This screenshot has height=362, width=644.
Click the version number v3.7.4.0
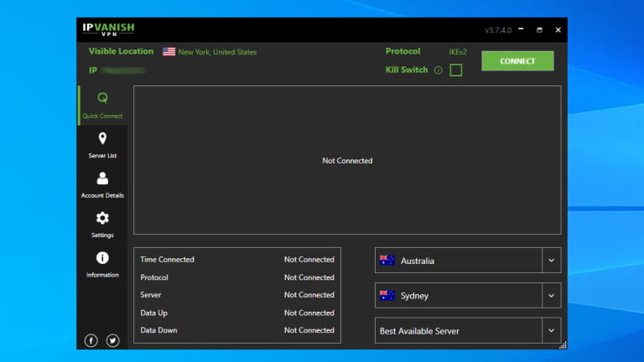498,30
